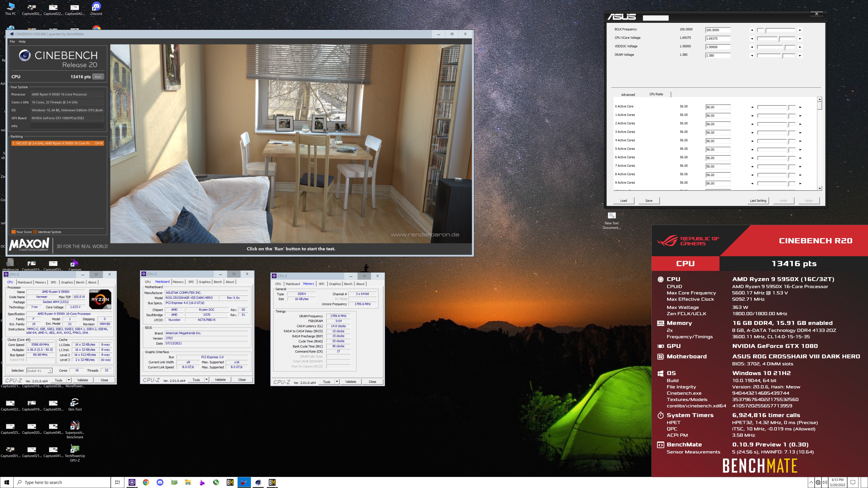Adjust DRAM Voltage slider
The image size is (868, 488).
click(x=776, y=55)
